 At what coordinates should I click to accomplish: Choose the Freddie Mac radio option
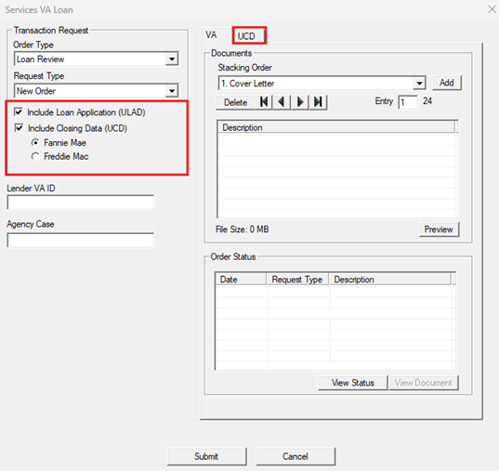[x=35, y=156]
